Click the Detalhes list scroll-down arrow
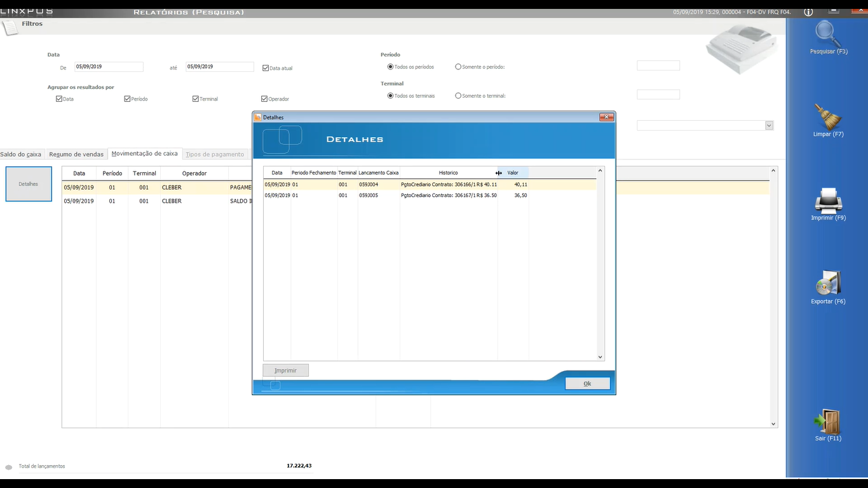This screenshot has width=868, height=488. point(600,357)
